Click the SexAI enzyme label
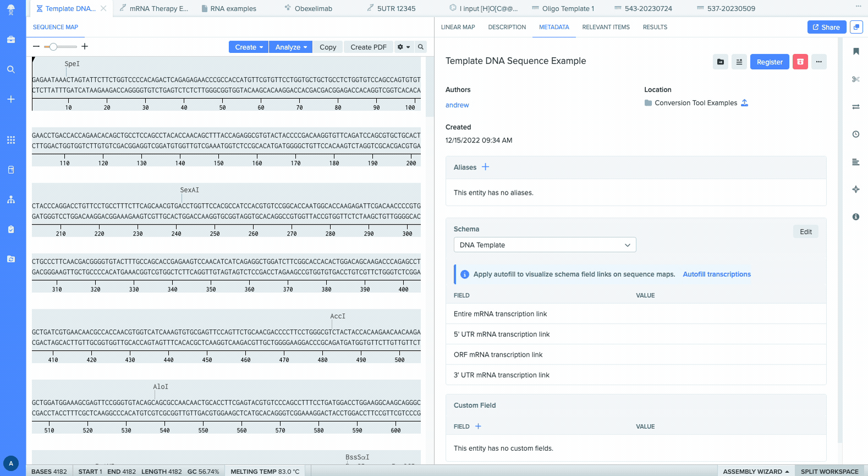The height and width of the screenshot is (476, 868). point(190,190)
